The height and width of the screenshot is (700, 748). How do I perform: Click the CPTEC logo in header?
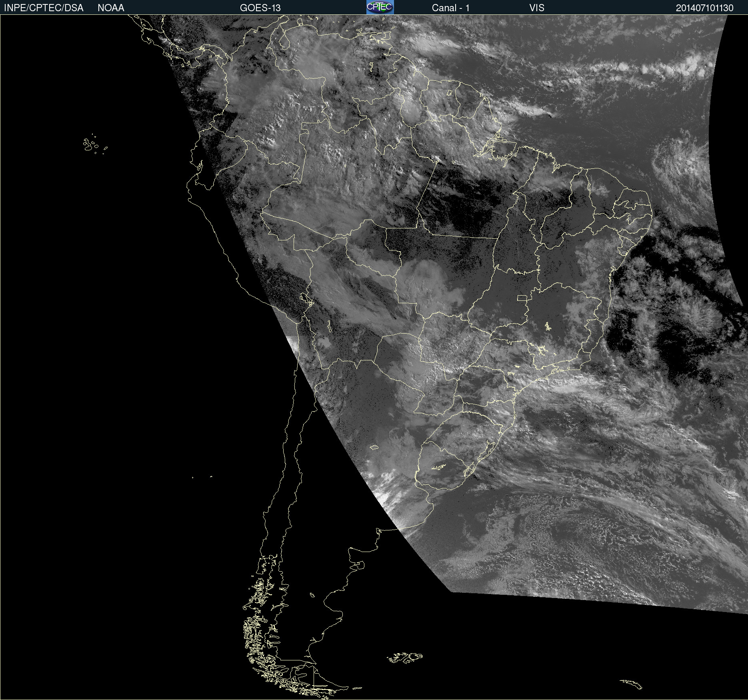pos(380,7)
